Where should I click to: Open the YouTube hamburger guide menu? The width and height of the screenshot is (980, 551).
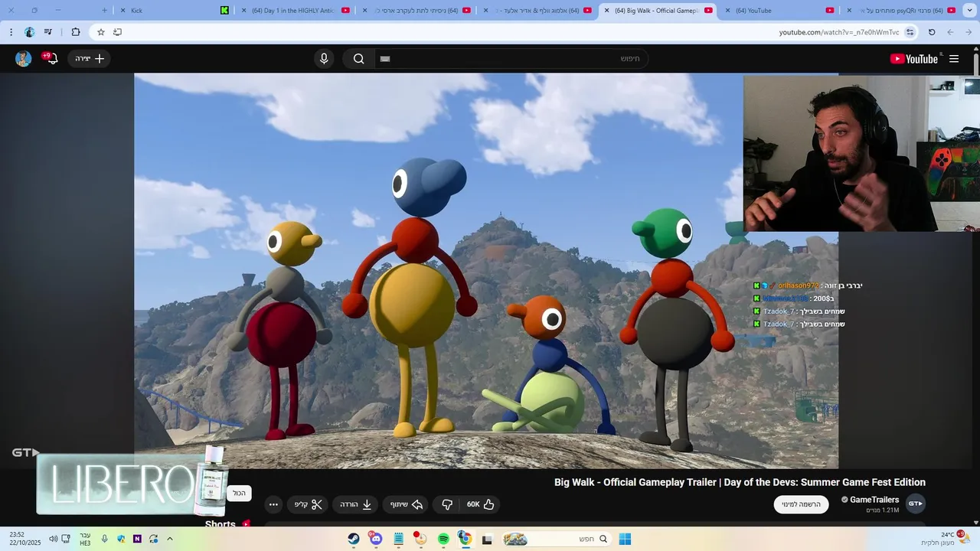(954, 59)
